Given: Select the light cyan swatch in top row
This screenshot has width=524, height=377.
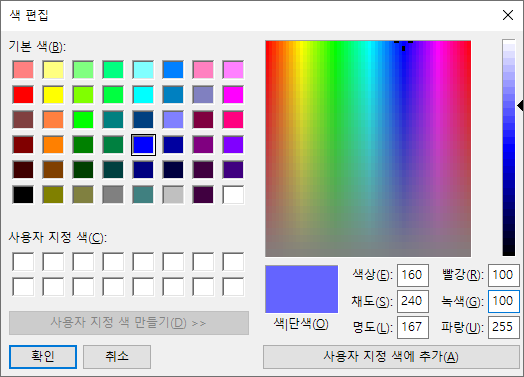Looking at the screenshot, I should coord(143,70).
